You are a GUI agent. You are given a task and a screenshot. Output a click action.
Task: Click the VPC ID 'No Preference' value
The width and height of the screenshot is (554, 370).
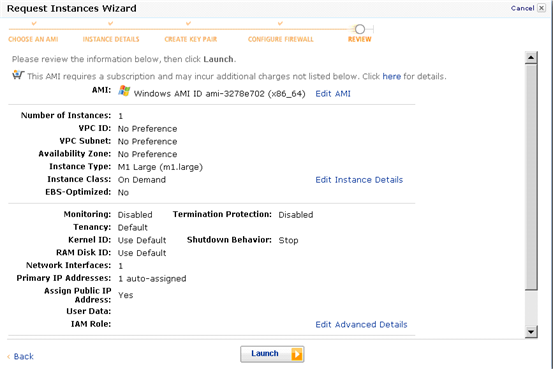coord(147,129)
